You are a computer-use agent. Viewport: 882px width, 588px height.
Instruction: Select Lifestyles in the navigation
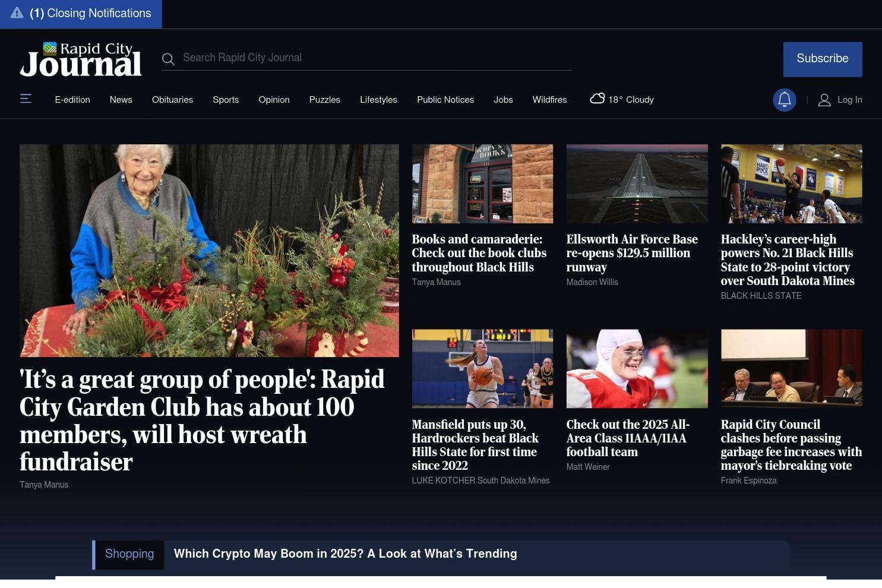pyautogui.click(x=378, y=100)
